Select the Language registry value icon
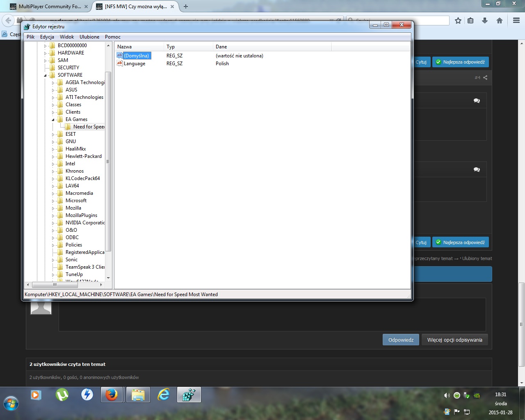The width and height of the screenshot is (525, 420). [x=120, y=63]
